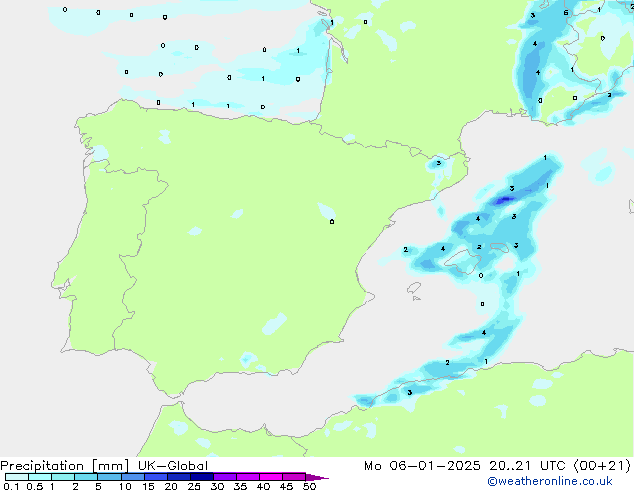Click the dark blue precipitation maximum near Balearics
634x490 pixels.
click(x=505, y=199)
